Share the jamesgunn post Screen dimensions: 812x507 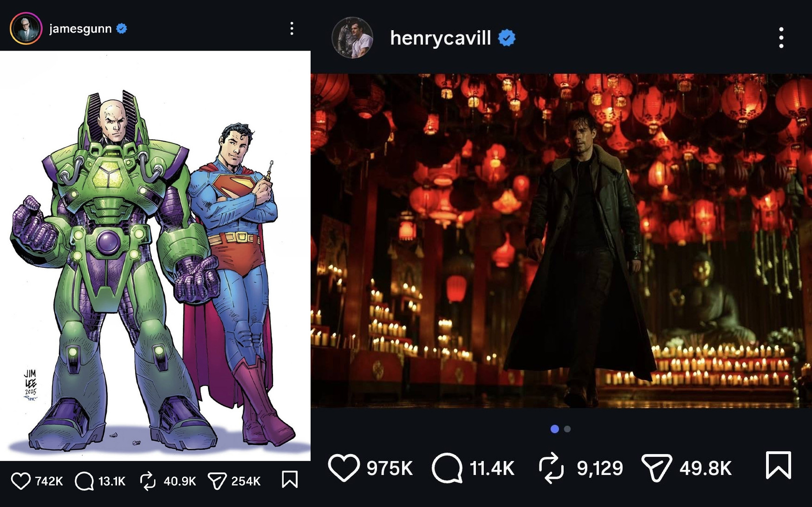tap(216, 481)
